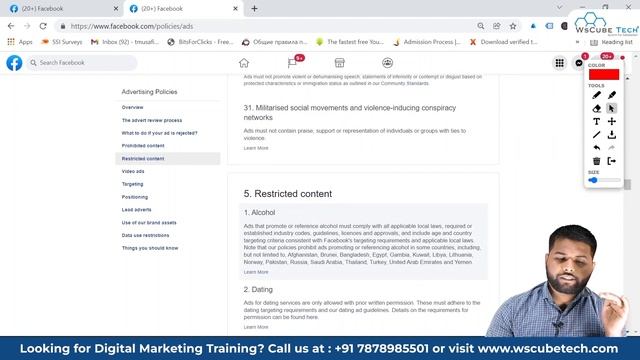Viewport: 640px width, 360px height.
Task: Open the Groups icon
Action: [x=387, y=63]
